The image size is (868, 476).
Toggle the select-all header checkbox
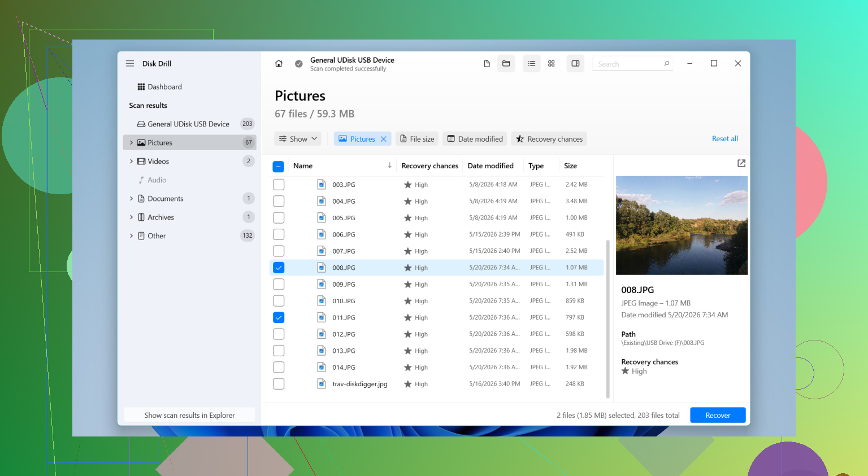pos(278,166)
